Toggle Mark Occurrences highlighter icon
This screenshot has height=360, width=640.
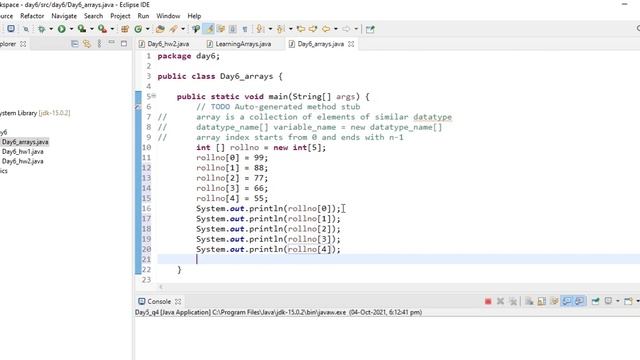tap(209, 29)
